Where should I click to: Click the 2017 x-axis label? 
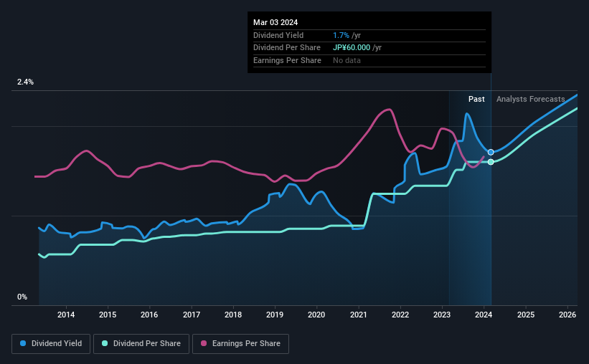tap(192, 315)
